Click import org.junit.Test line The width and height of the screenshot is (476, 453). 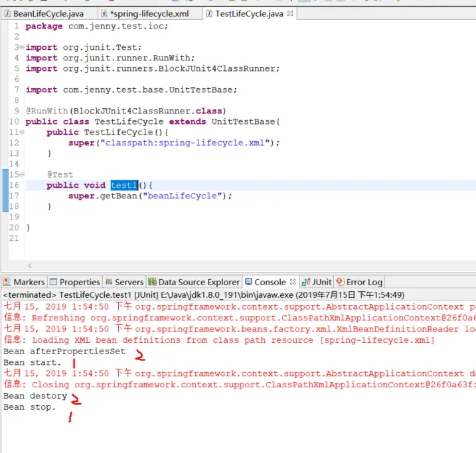(x=84, y=47)
